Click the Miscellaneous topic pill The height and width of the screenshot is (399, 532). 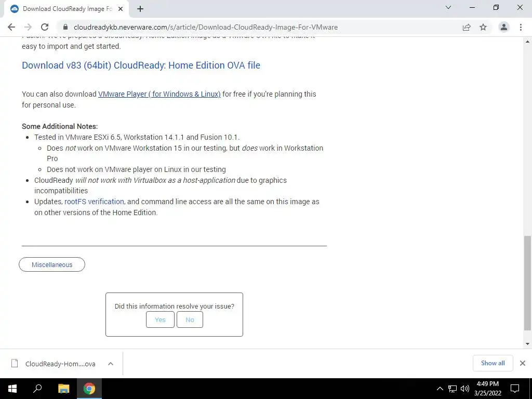point(52,264)
